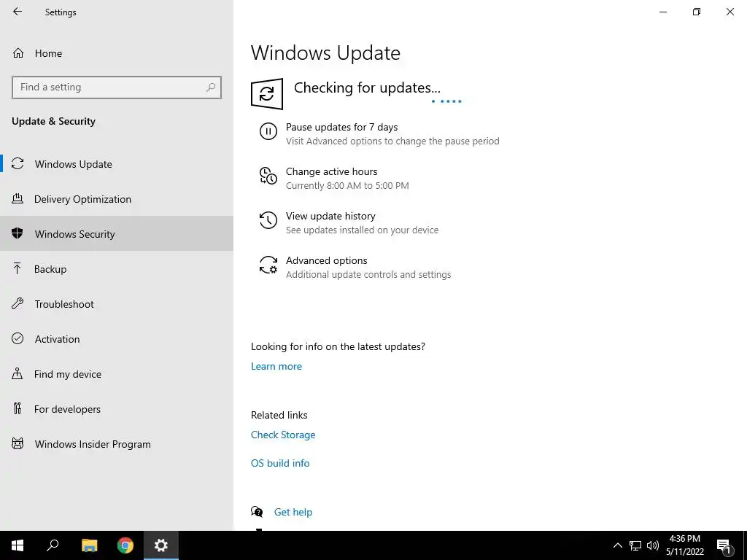Open taskbar search magnifier
Screen dimensions: 747x560
[53, 545]
